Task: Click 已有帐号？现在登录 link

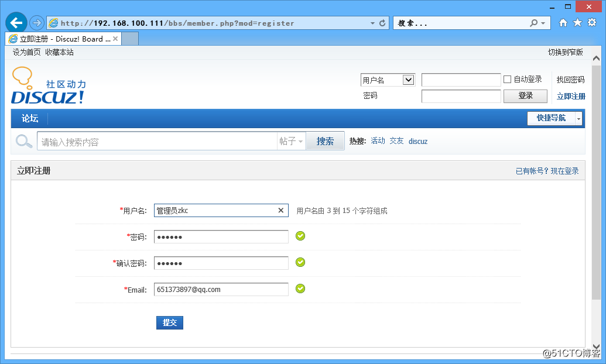Action: [547, 171]
